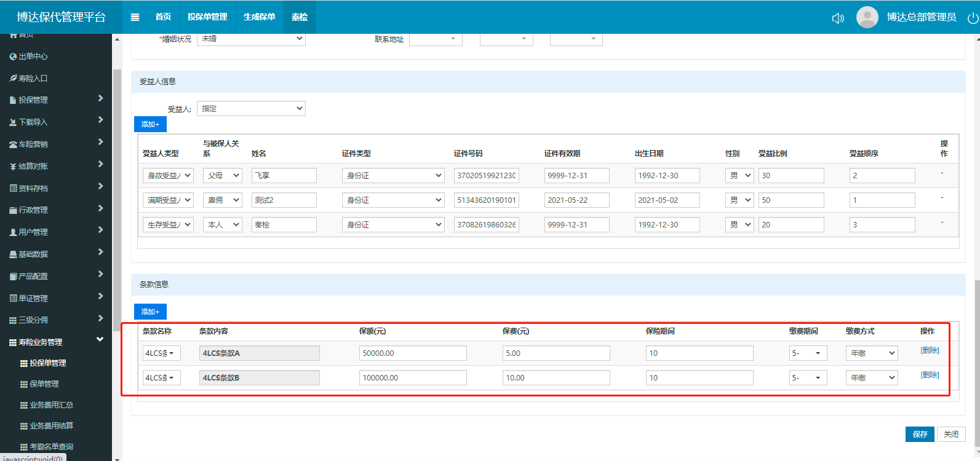Screen dimensions: 980x461
Task: Click the 保额 field with 50000.00
Action: 412,353
